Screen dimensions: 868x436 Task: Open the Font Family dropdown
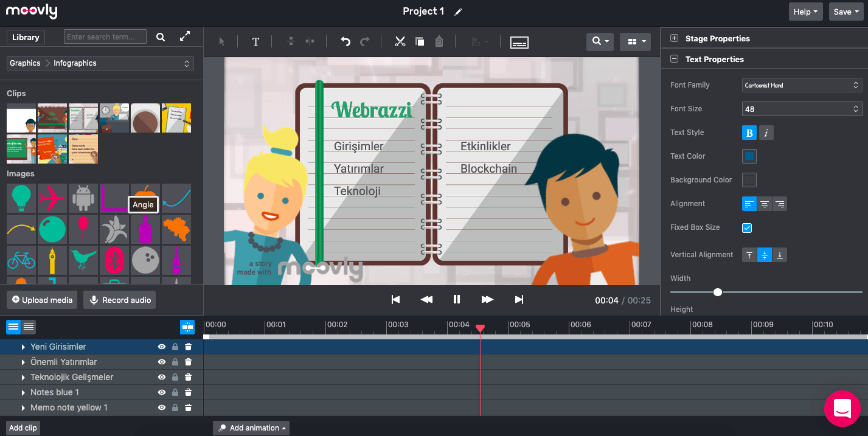click(802, 85)
